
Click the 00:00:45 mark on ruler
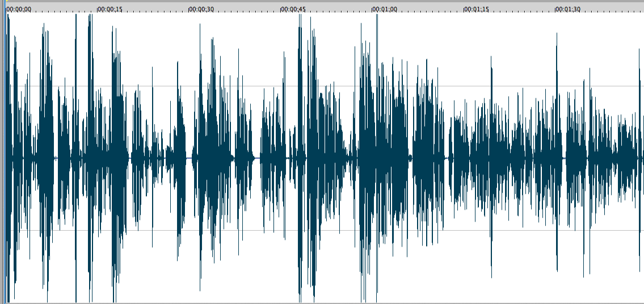click(293, 9)
